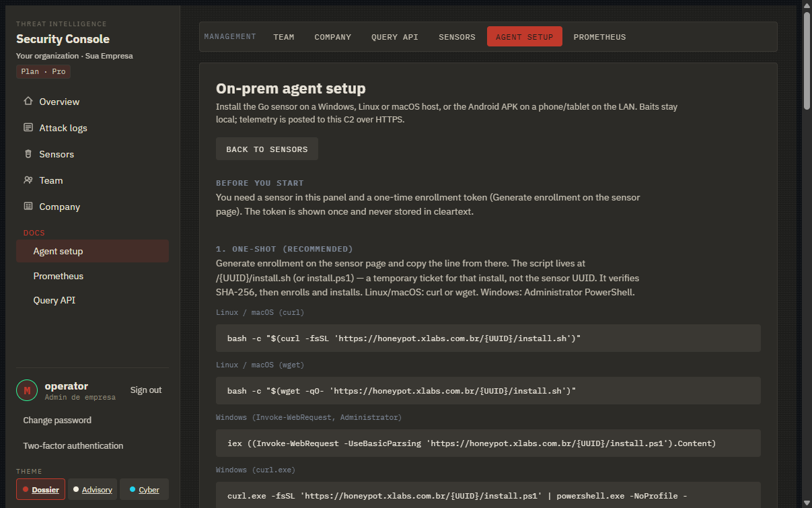Click the scrollbar up arrow
Viewport: 812px width, 508px height.
[807, 5]
